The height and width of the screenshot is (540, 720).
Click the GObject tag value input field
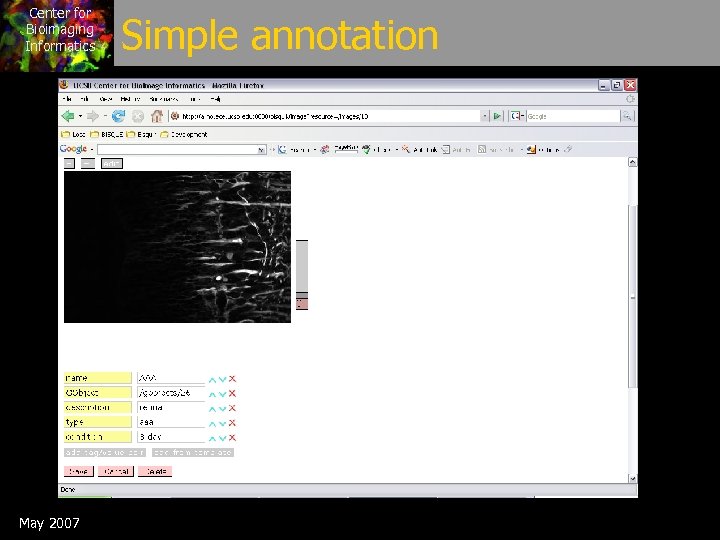tap(171, 393)
